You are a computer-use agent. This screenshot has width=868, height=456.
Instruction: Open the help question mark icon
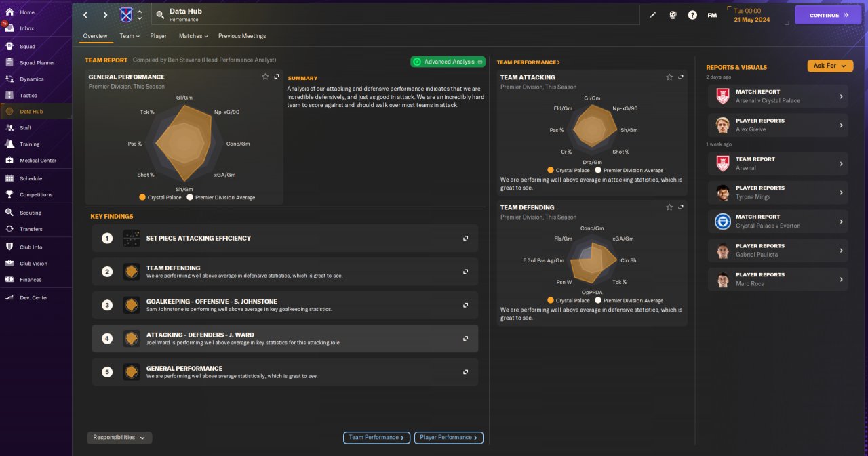tap(692, 15)
